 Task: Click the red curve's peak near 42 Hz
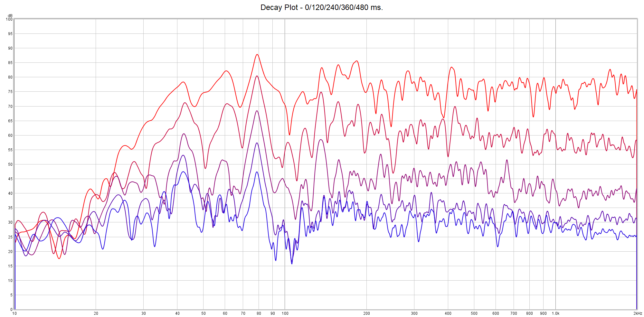click(183, 82)
